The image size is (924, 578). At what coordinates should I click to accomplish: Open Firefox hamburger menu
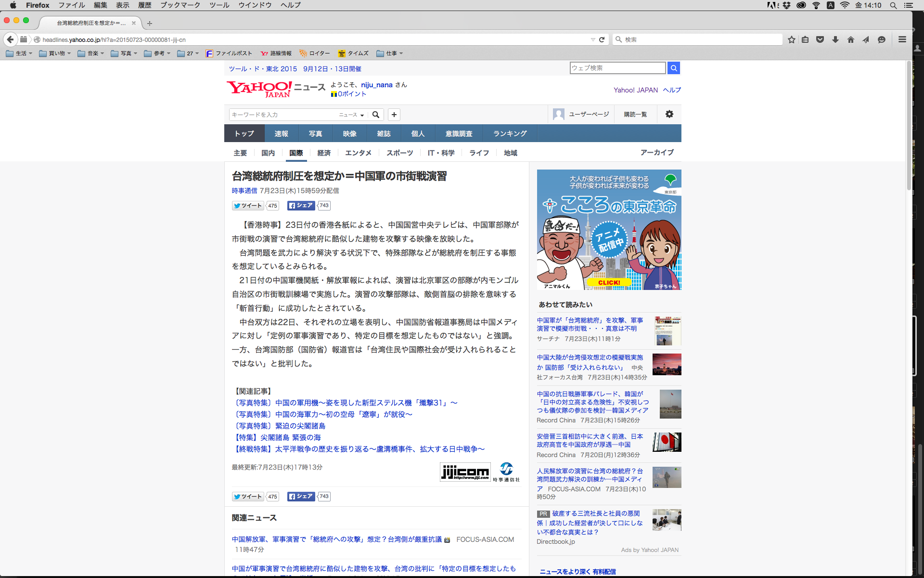902,39
